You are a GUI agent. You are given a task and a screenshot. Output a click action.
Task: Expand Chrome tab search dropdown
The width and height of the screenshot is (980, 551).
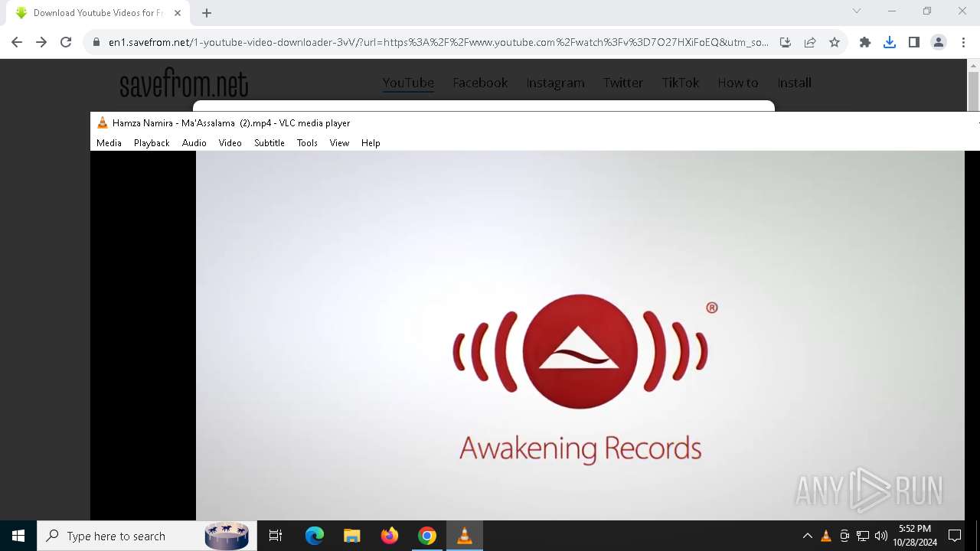857,11
